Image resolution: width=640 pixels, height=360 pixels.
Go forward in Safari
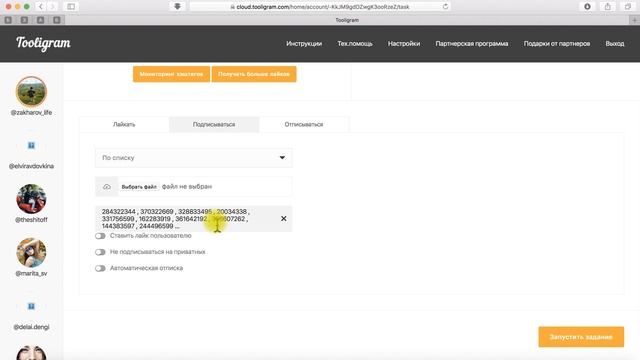[x=52, y=7]
